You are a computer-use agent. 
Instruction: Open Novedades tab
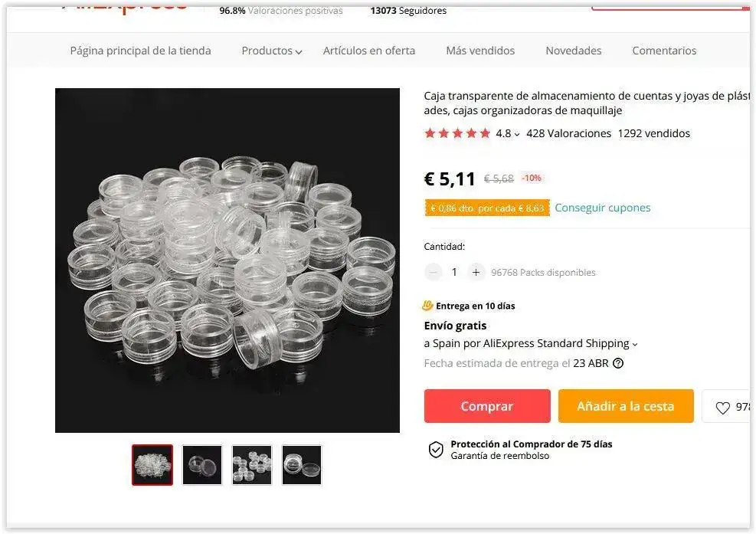(573, 51)
